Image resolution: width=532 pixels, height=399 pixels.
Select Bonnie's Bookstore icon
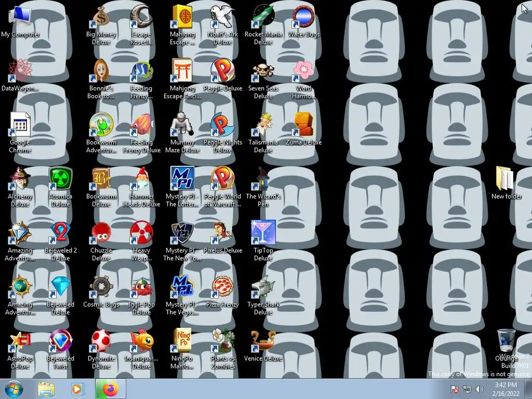(101, 71)
